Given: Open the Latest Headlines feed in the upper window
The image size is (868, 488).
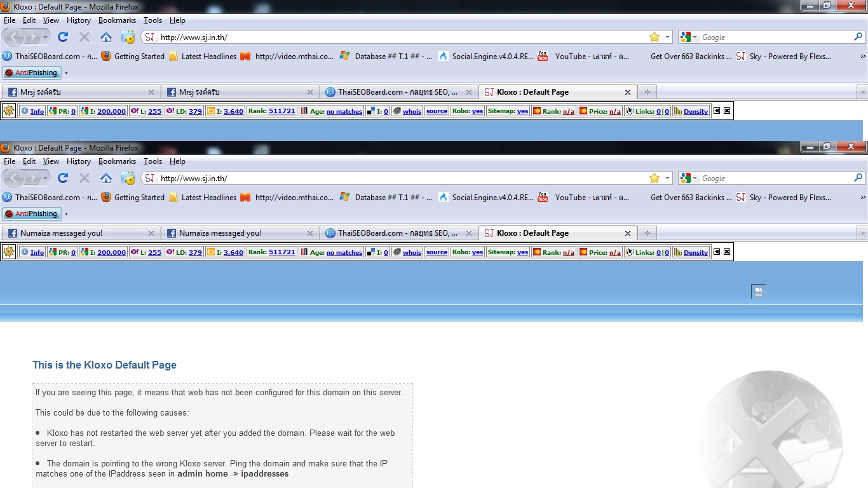Looking at the screenshot, I should [x=203, y=57].
